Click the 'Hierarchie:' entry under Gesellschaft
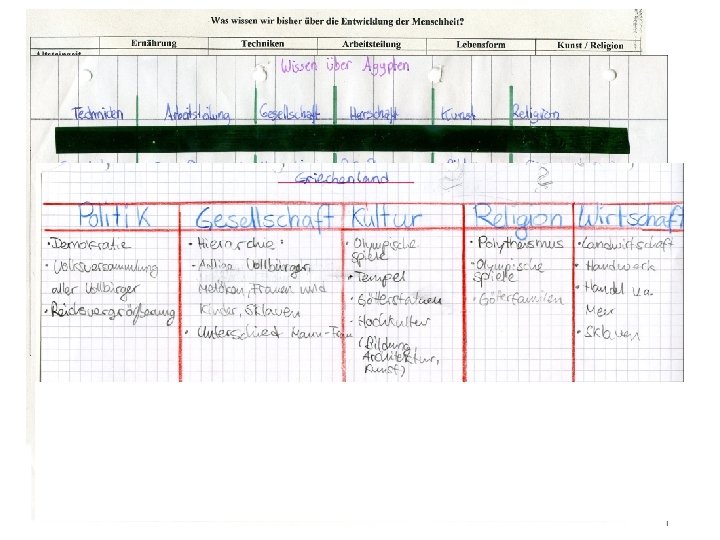The height and width of the screenshot is (540, 720). 236,243
